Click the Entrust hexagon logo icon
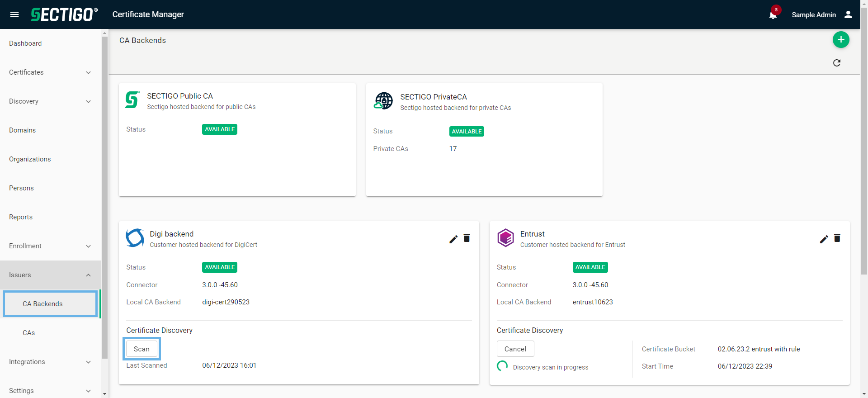 [x=505, y=237]
